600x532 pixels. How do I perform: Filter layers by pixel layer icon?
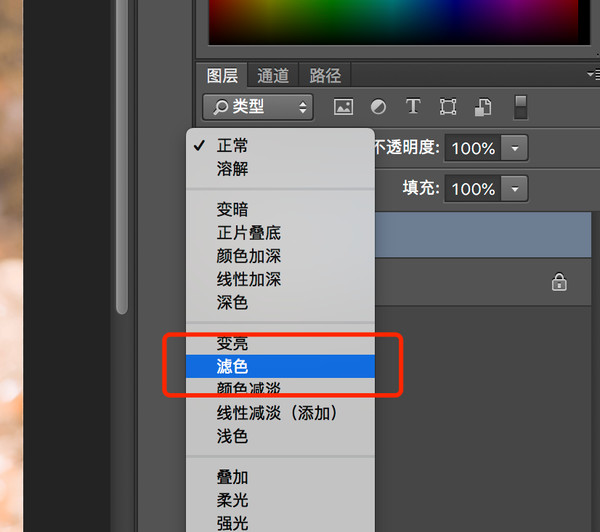[344, 107]
